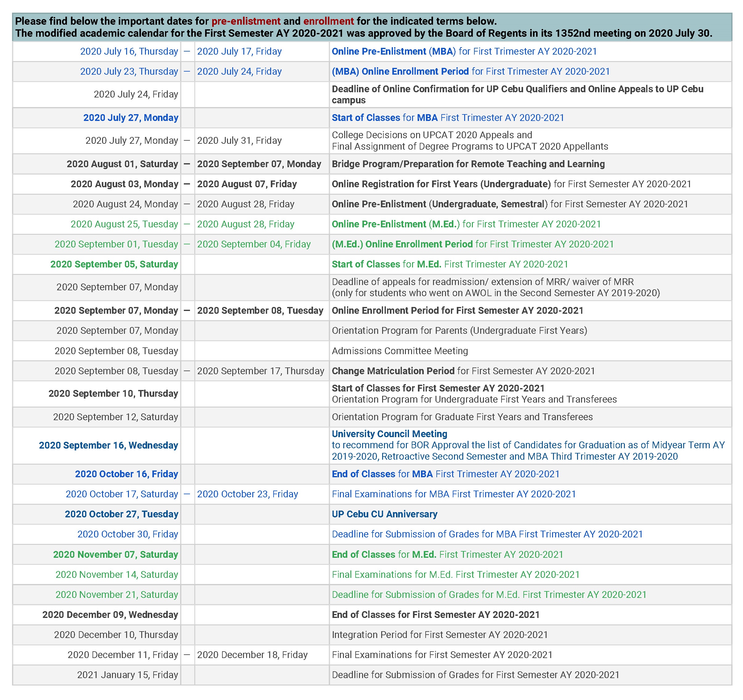Click 'Orientation Program for Parents' entry

[459, 331]
